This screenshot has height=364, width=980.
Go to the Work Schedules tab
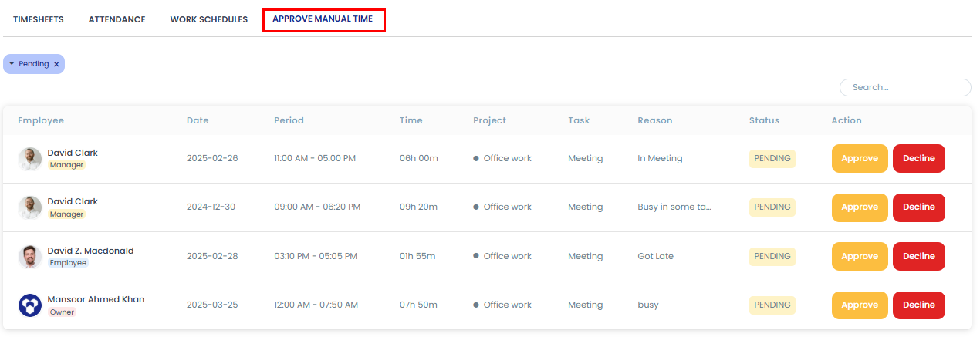click(208, 19)
